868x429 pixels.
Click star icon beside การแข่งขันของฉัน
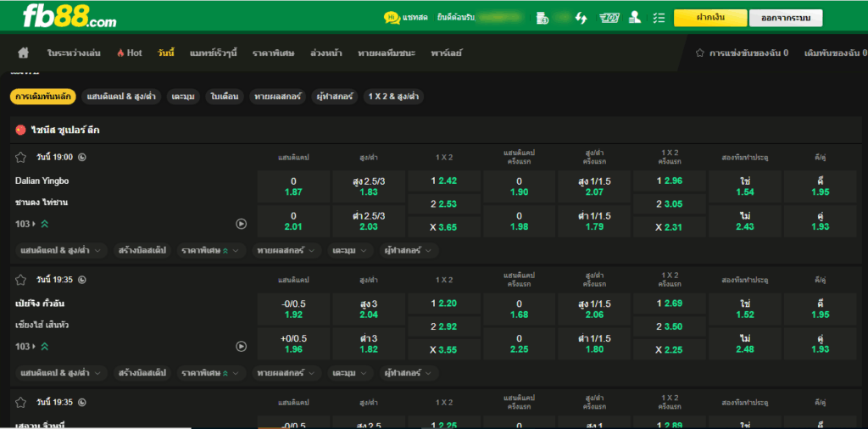click(699, 53)
